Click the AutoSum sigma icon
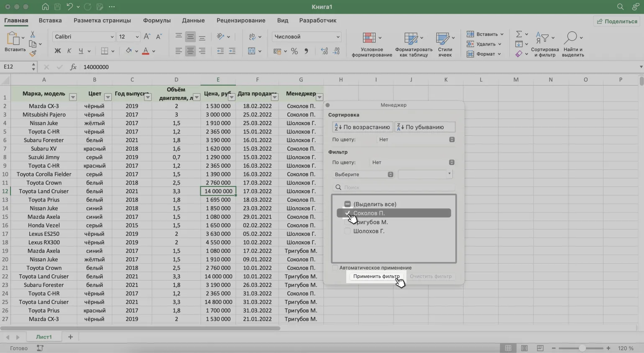Image resolution: width=644 pixels, height=353 pixels. point(519,34)
